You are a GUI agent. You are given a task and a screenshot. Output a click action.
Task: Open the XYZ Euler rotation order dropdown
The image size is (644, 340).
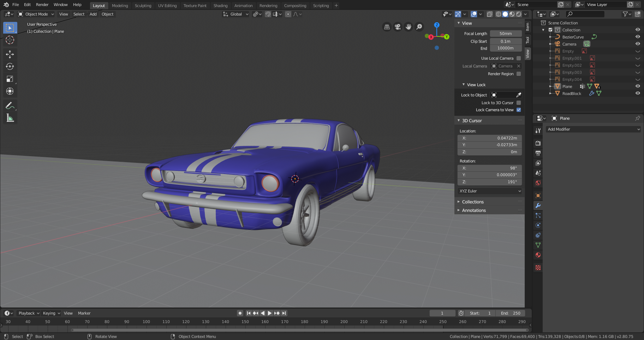click(x=489, y=191)
